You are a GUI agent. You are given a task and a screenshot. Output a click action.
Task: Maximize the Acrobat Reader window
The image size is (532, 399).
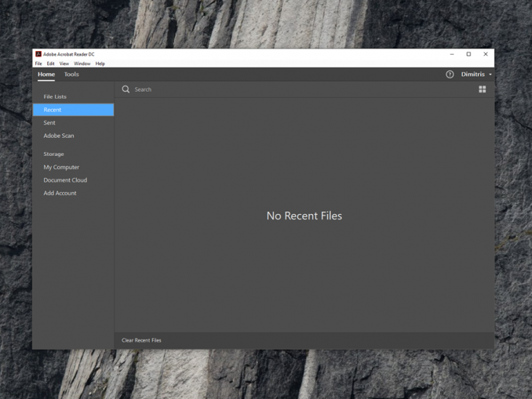point(468,54)
